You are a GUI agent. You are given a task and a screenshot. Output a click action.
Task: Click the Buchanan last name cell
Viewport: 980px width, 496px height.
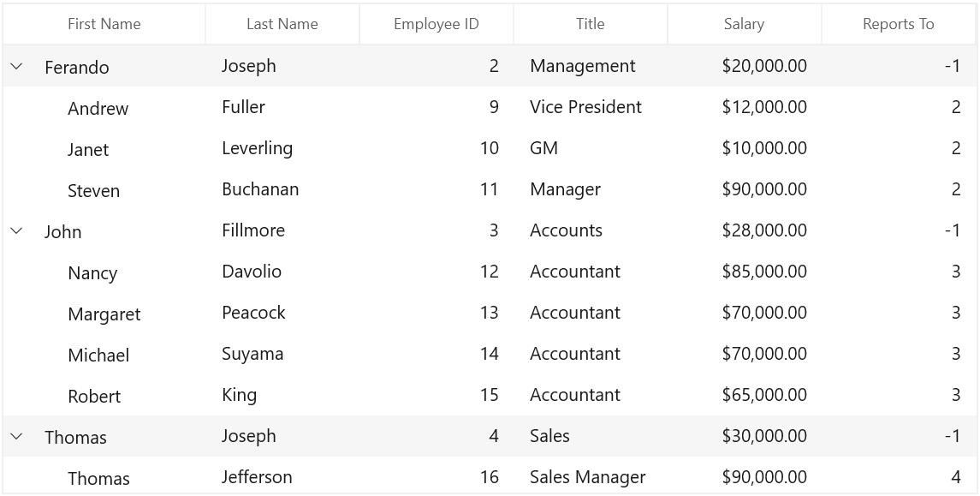tap(282, 189)
